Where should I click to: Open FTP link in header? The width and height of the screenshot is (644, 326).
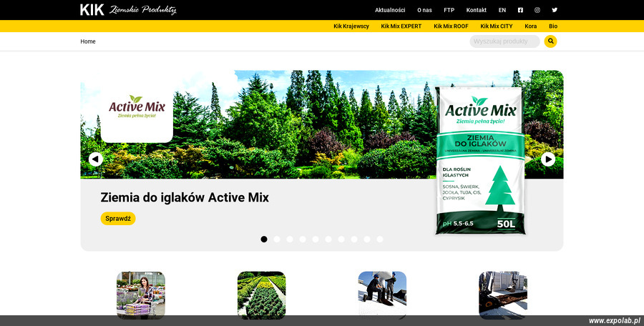coord(449,10)
